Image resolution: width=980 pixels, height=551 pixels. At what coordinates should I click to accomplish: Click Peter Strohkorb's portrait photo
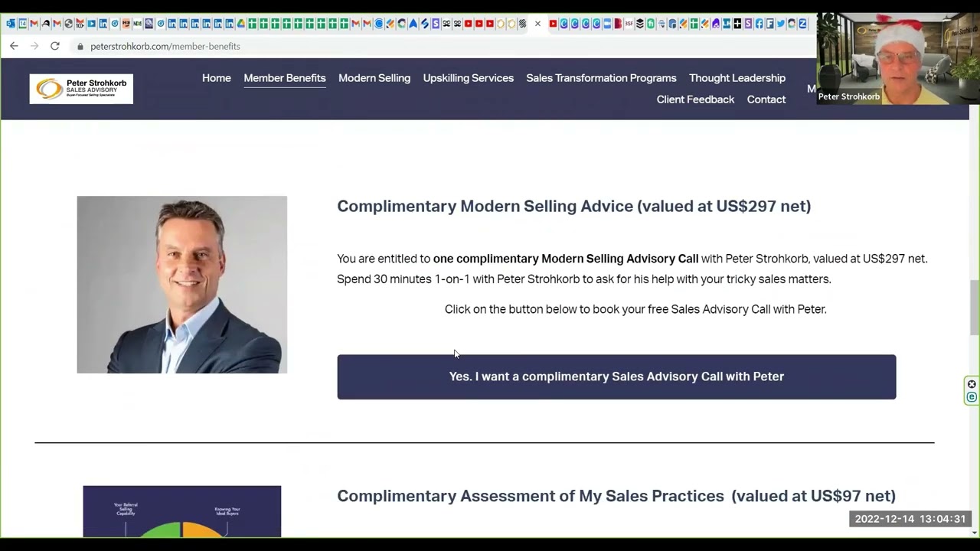(182, 285)
